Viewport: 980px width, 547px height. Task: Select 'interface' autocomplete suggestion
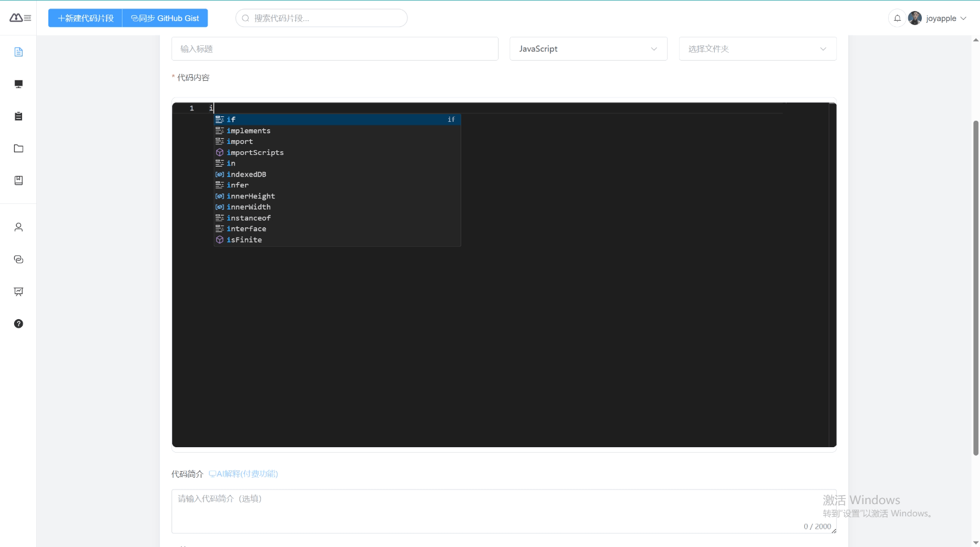[x=337, y=229]
